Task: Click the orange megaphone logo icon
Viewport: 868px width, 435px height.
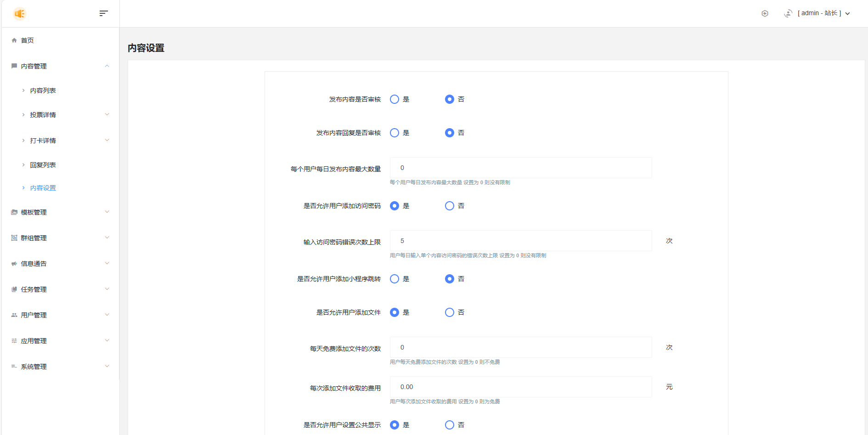Action: pyautogui.click(x=19, y=14)
